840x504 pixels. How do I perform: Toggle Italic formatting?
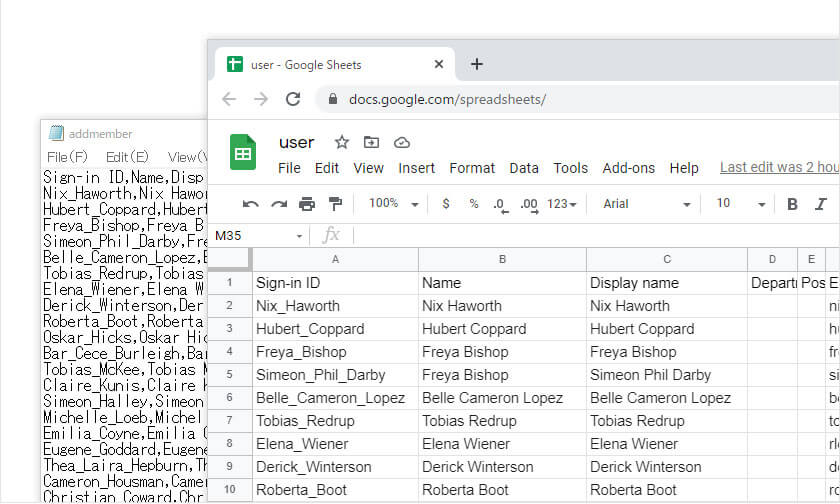click(x=821, y=204)
